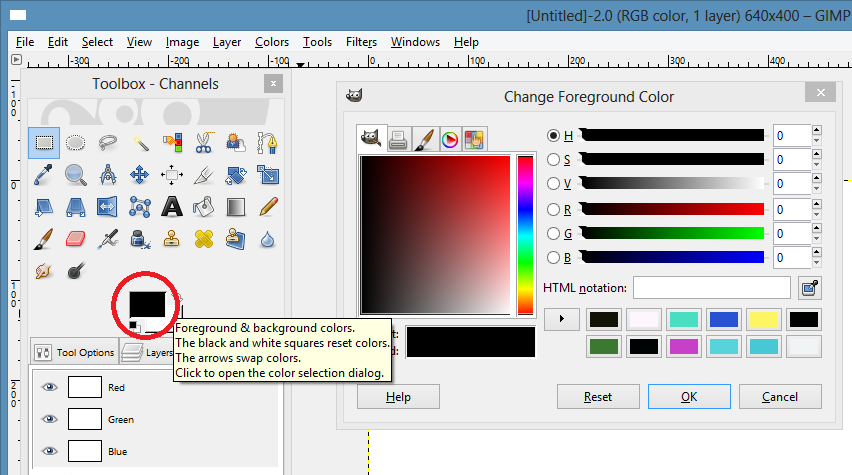The width and height of the screenshot is (852, 475).
Task: Select the Measure compass tool
Action: pos(108,175)
